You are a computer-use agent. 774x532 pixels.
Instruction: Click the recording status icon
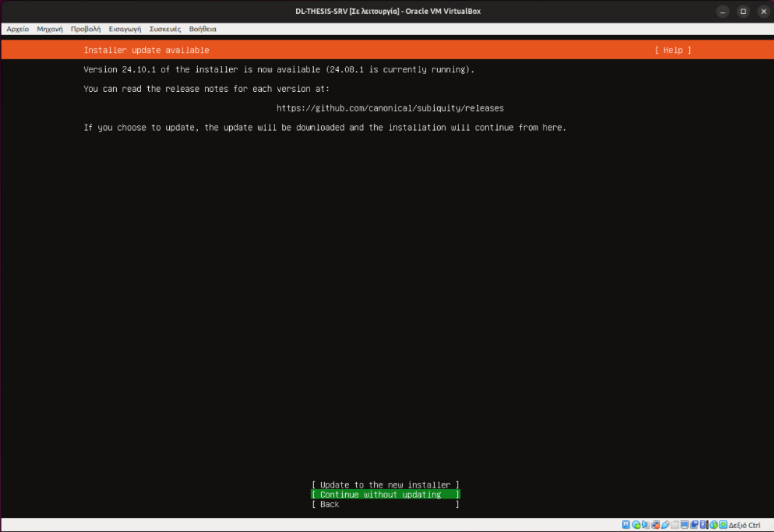click(x=694, y=525)
